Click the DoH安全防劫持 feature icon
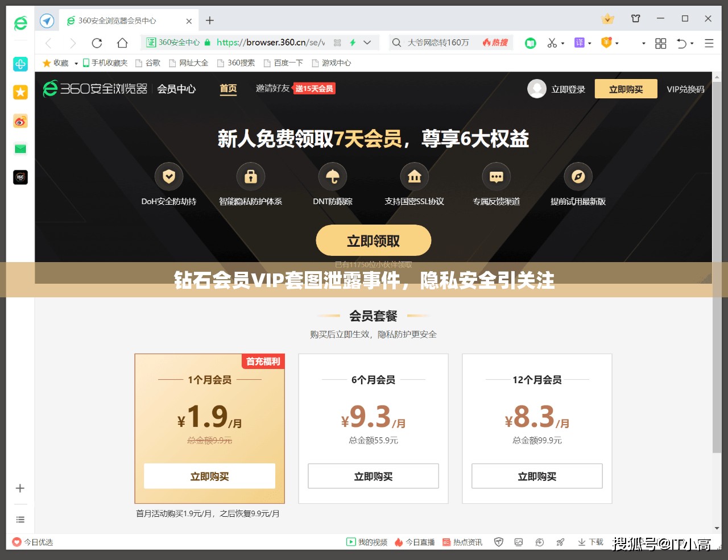728x560 pixels. [x=169, y=177]
